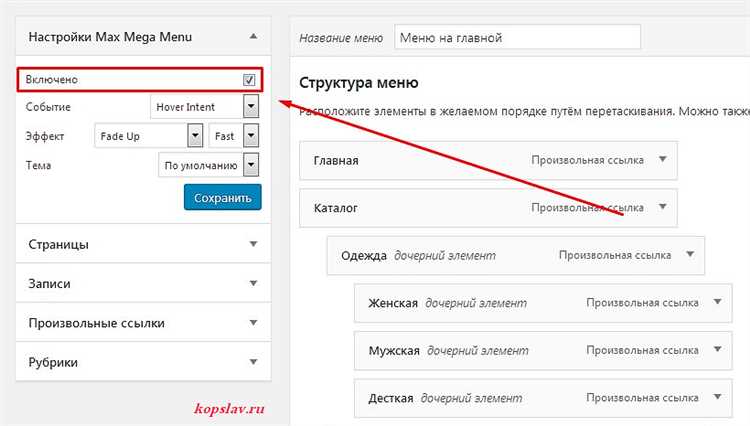Collapse the Настройки Max Mega Menu panel
The height and width of the screenshot is (426, 750).
[x=254, y=36]
